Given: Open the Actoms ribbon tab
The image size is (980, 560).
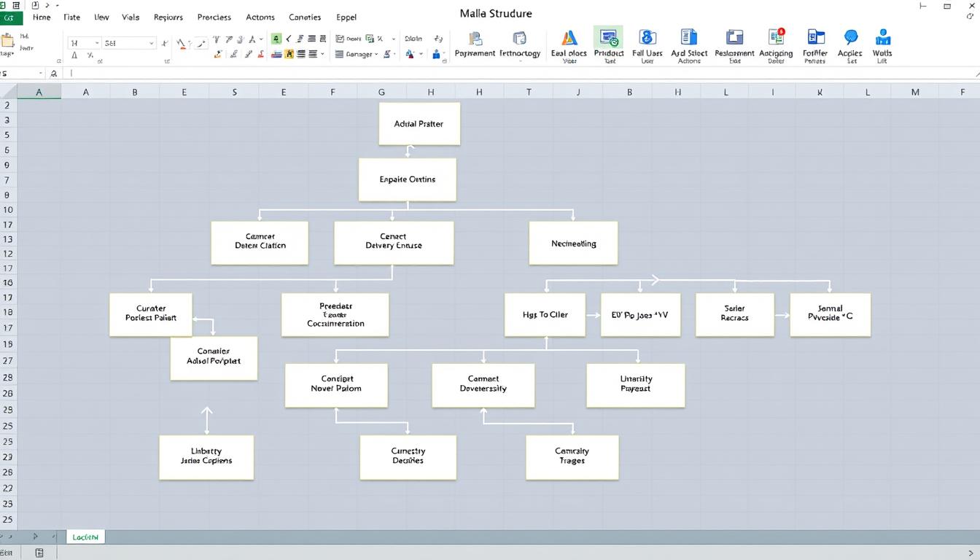Looking at the screenshot, I should [x=260, y=17].
